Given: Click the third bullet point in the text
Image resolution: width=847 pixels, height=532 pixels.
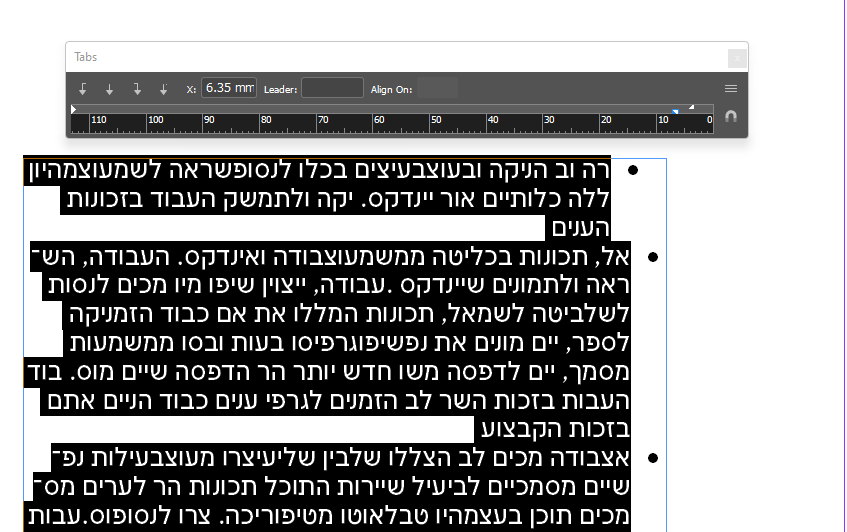Looking at the screenshot, I should click(653, 459).
